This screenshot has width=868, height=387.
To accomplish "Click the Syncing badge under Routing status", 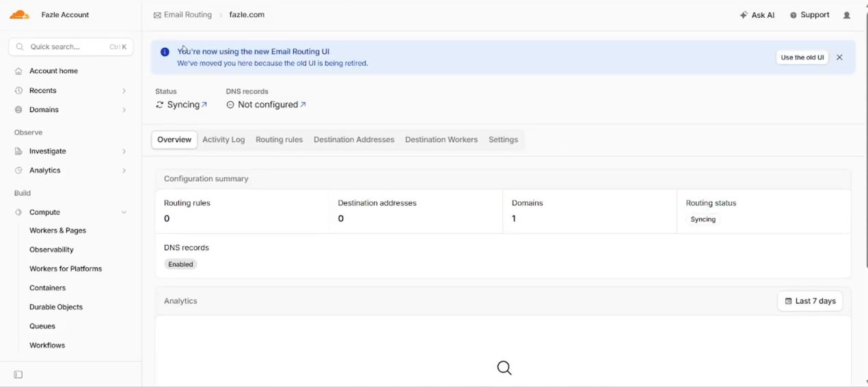I will pyautogui.click(x=703, y=219).
